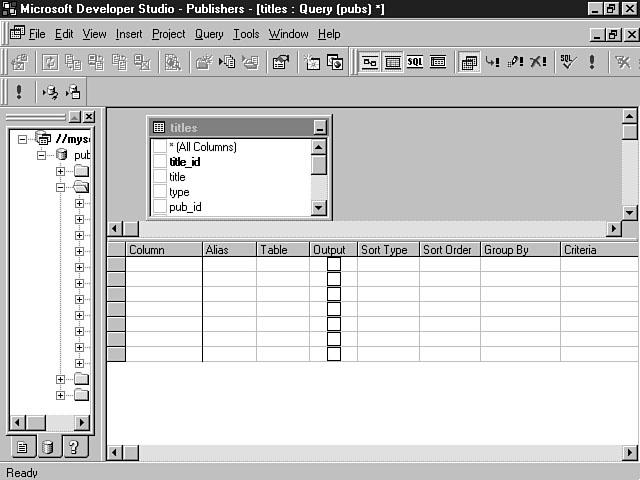
Task: Toggle the Grid pane button
Action: click(x=393, y=62)
